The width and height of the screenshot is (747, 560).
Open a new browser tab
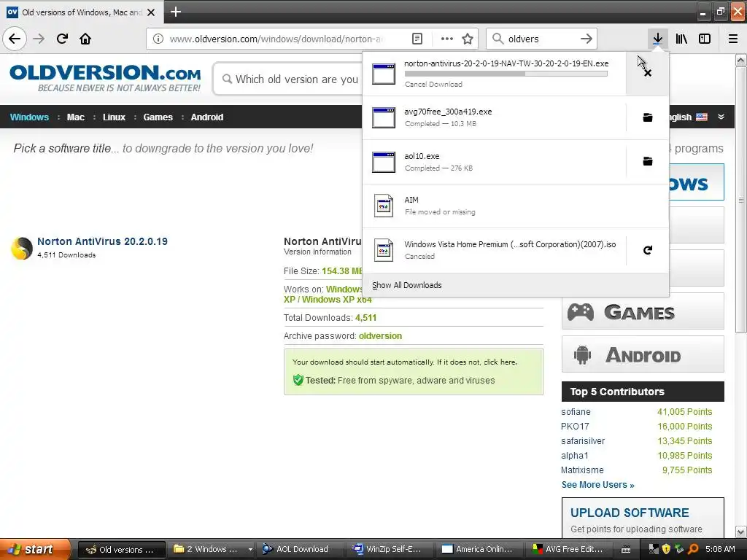176,12
